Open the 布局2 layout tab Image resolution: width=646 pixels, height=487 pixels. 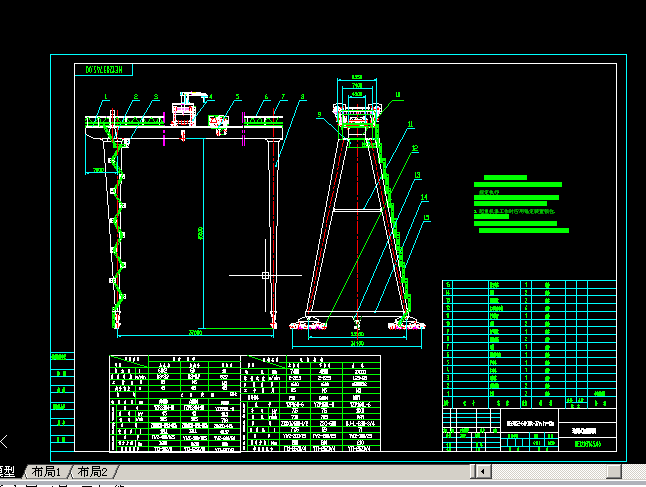tap(91, 471)
